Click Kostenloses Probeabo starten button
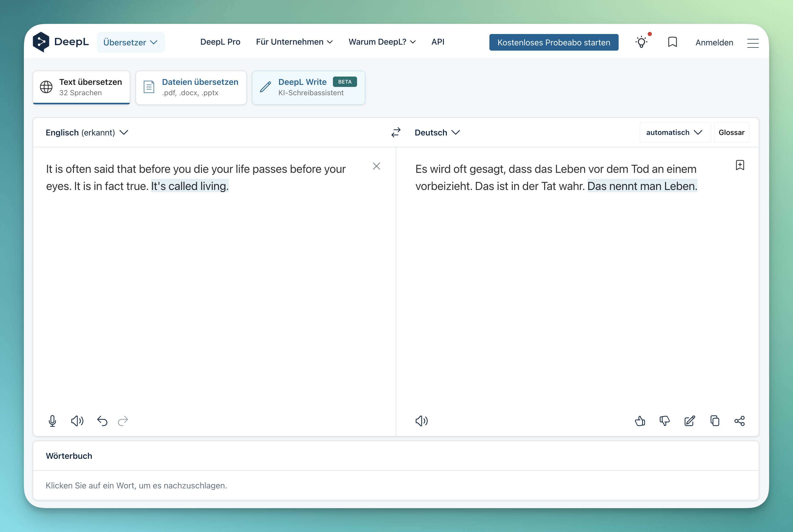Image resolution: width=793 pixels, height=532 pixels. click(x=553, y=42)
